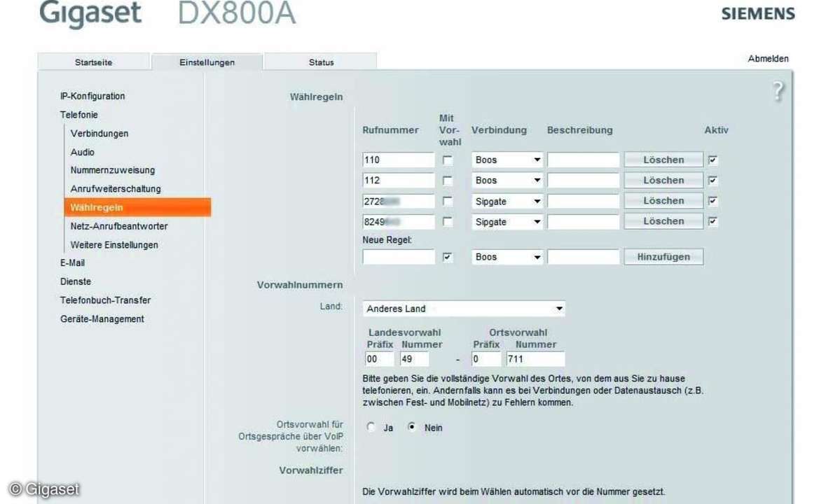Open Audio settings in the sidebar
This screenshot has width=840, height=504.
(x=83, y=153)
